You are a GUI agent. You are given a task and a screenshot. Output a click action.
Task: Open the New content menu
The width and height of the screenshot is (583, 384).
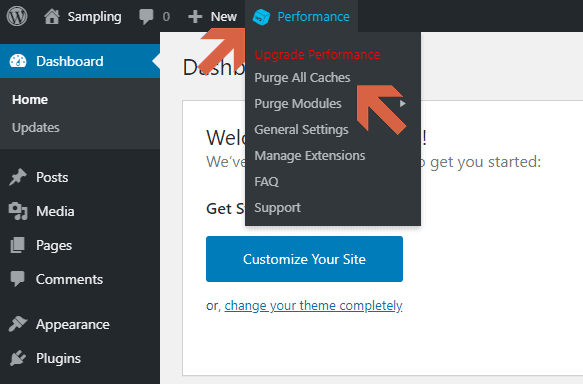point(223,17)
